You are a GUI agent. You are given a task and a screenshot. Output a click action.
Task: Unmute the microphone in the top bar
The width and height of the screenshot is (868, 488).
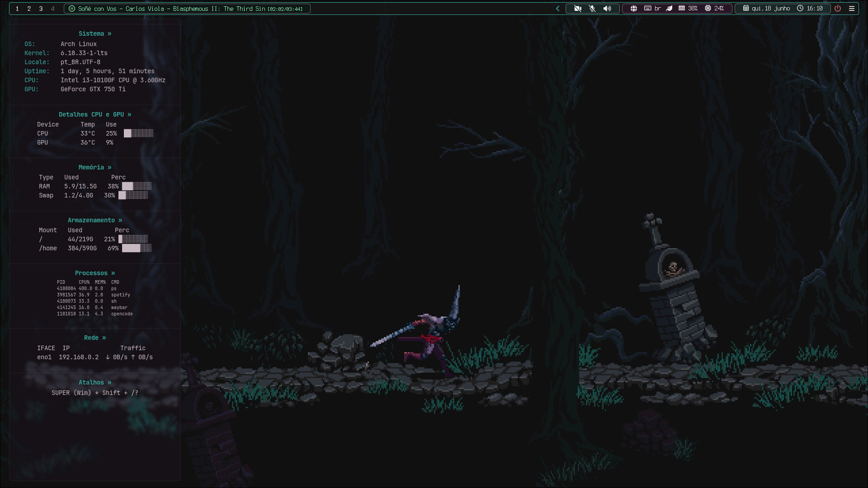tap(592, 9)
